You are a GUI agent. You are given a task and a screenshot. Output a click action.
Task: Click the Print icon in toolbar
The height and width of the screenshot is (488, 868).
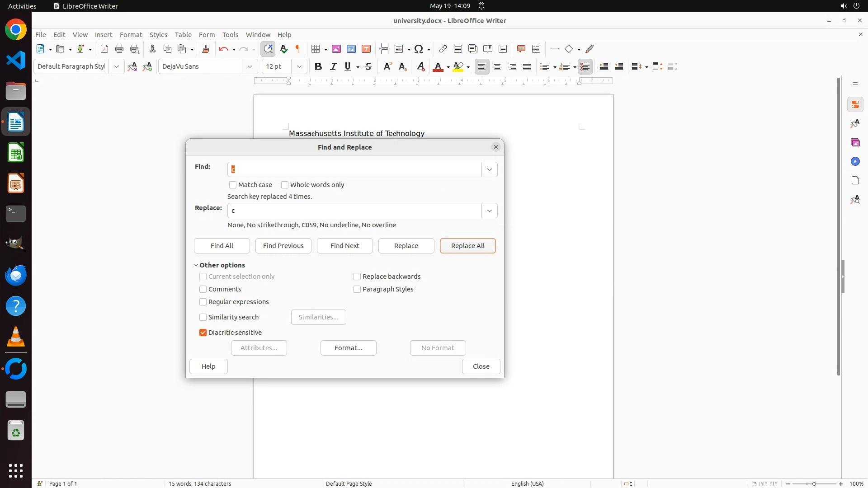coord(119,49)
